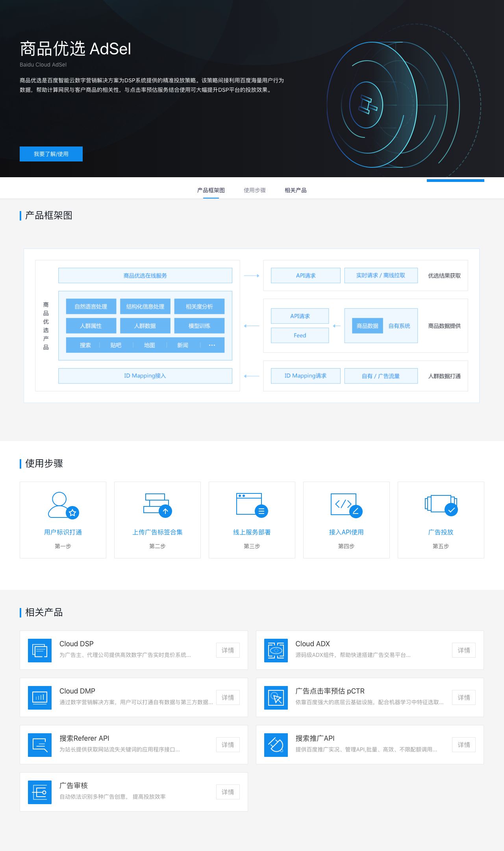Click 详情 for 搜索推广API
Screen dimensions: 504x851
coord(464,745)
